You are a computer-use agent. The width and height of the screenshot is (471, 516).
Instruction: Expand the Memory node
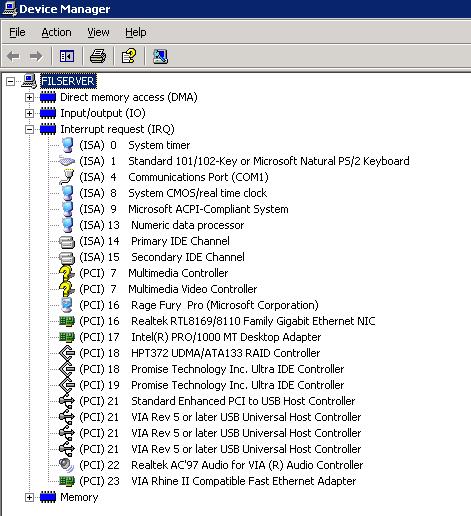[29, 497]
